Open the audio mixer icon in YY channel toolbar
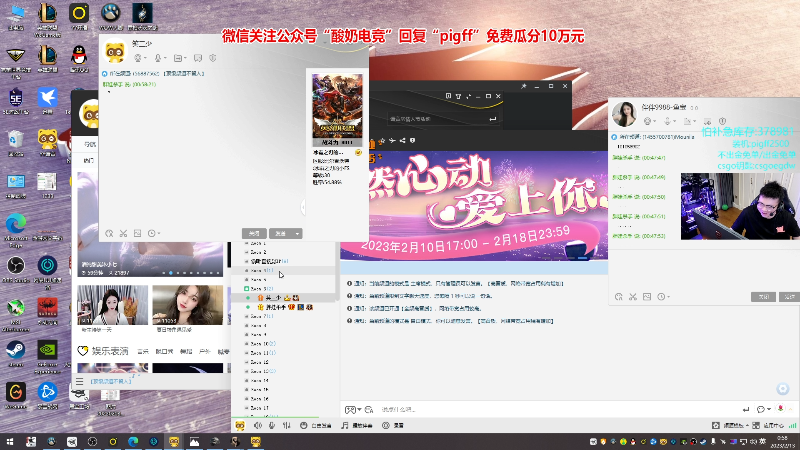 coord(287,425)
